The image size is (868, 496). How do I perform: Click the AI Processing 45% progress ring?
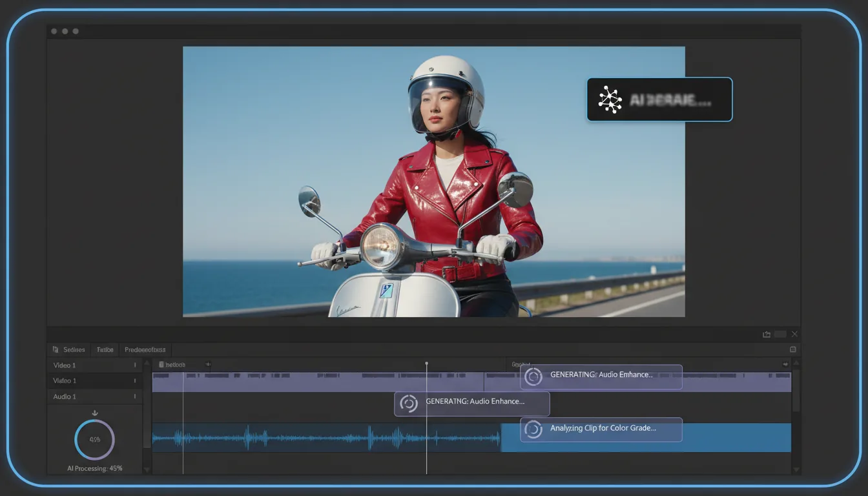coord(94,439)
